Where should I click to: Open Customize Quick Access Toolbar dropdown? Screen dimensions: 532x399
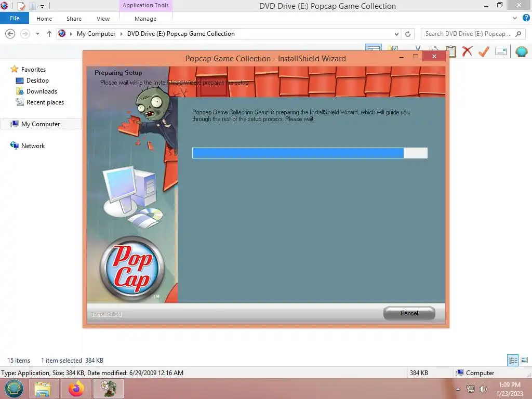(43, 6)
